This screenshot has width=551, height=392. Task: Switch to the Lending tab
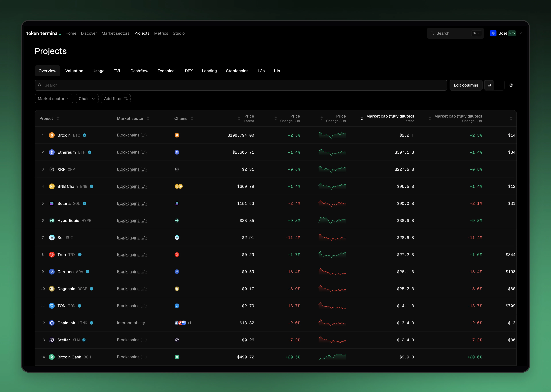[209, 71]
